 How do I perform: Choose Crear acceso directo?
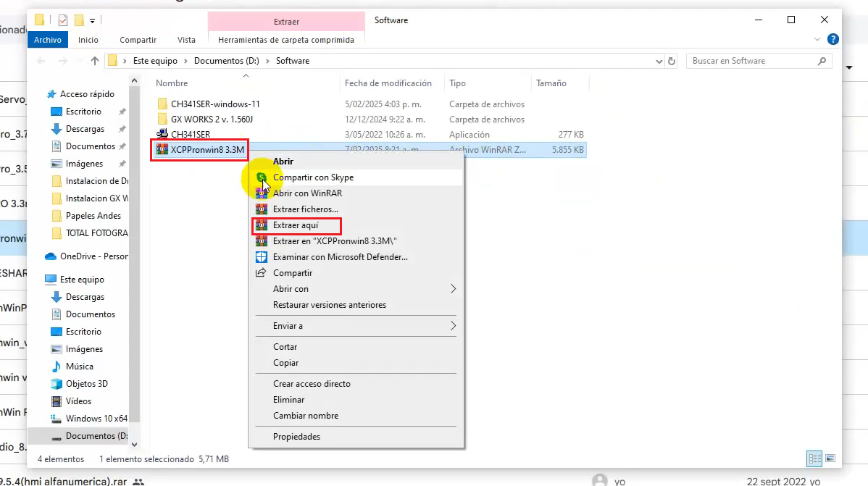312,384
